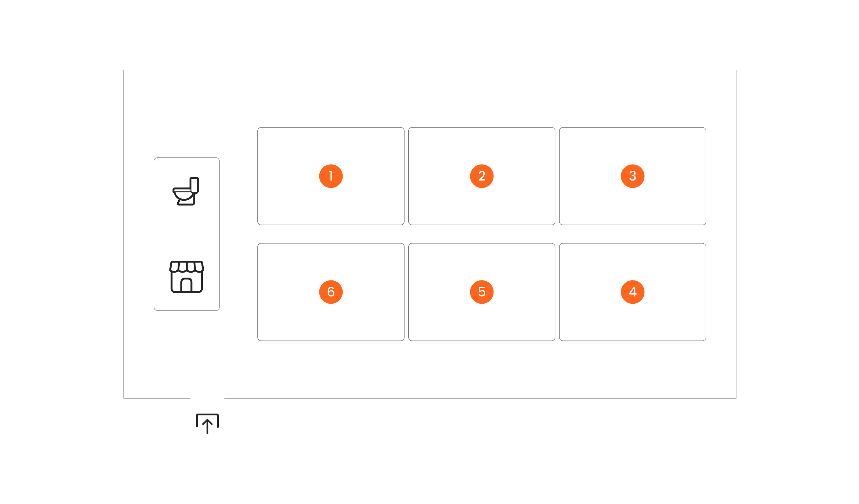Pick orange marker number 5
859x504 pixels.
[482, 292]
